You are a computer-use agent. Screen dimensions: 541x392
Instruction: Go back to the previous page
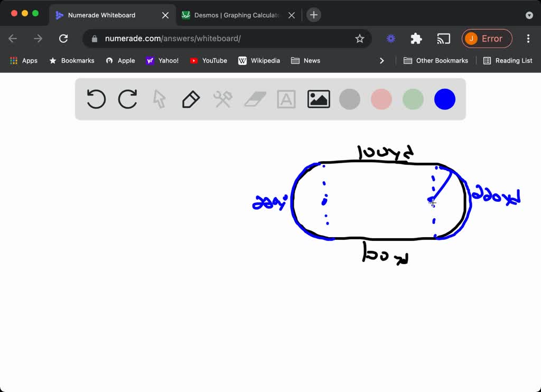pos(13,39)
